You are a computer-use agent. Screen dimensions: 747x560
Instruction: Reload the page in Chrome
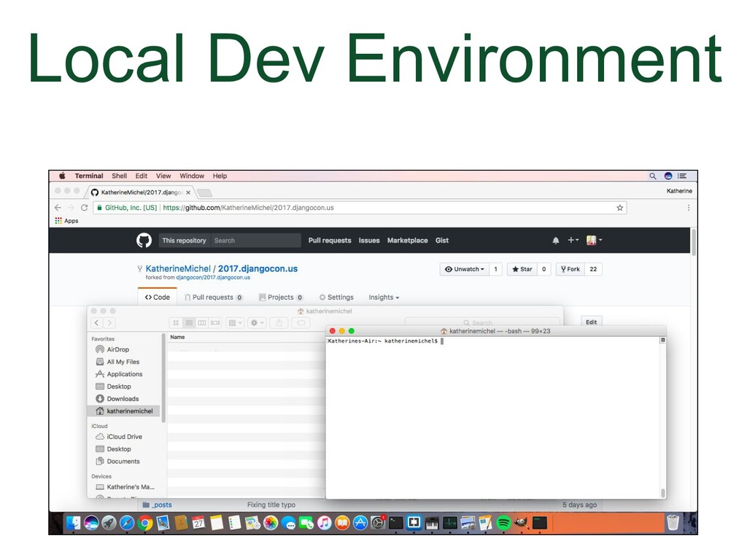click(84, 208)
